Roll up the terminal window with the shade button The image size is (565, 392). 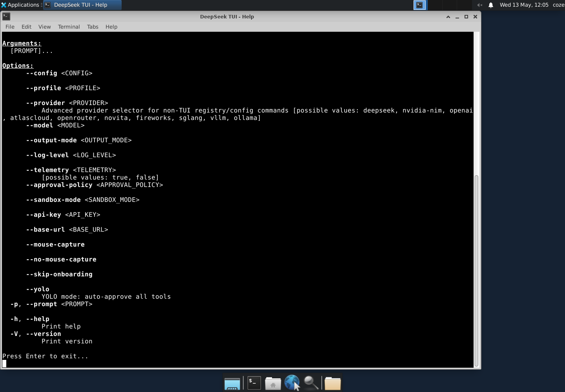pyautogui.click(x=448, y=16)
